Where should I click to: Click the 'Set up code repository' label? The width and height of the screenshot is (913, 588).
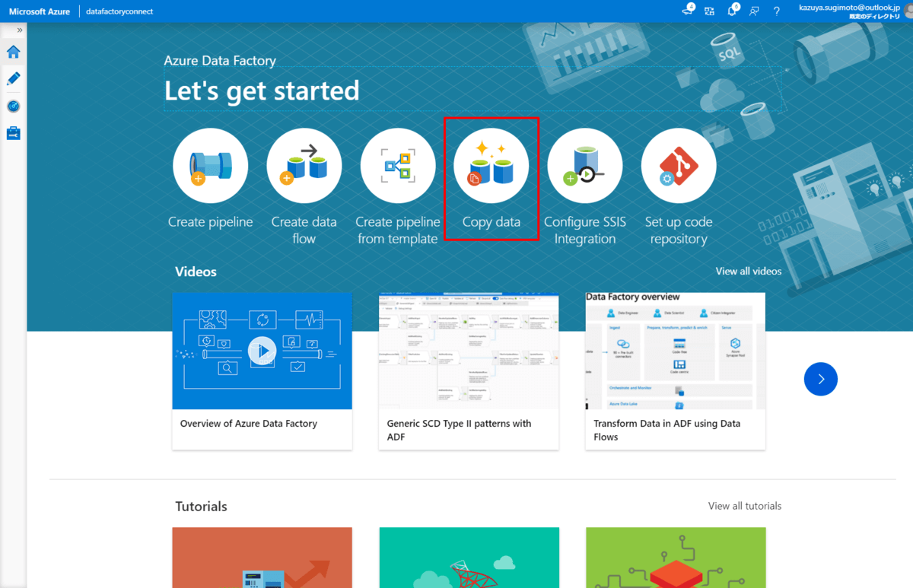679,230
